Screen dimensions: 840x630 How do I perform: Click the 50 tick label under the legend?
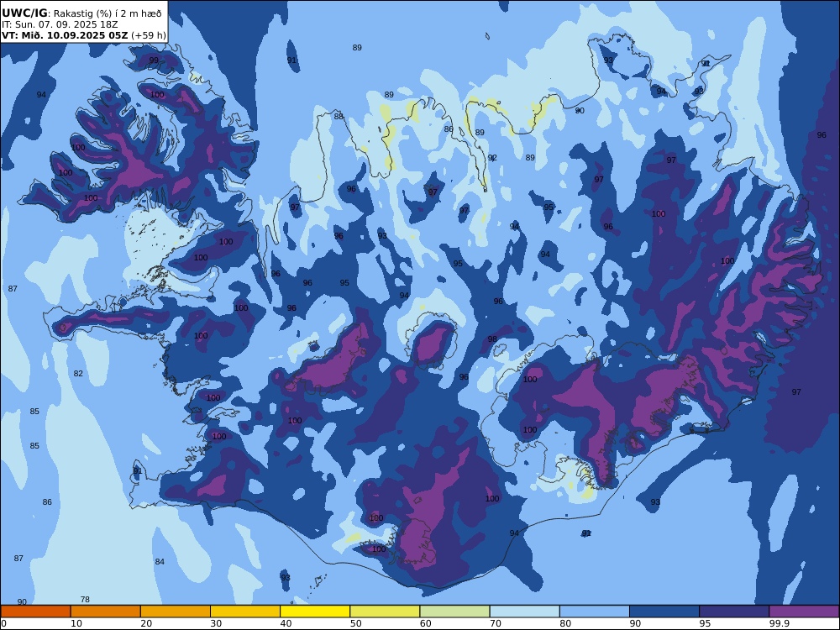[355, 623]
